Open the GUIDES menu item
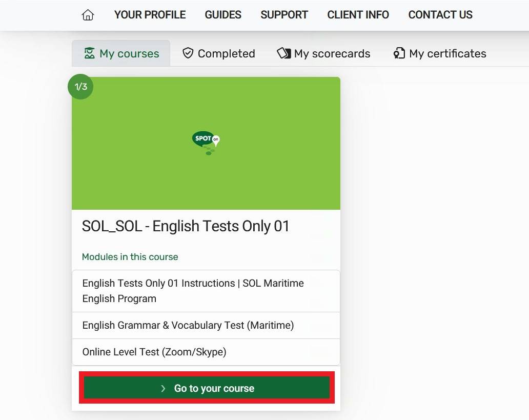Viewport: 529px width, 420px height. point(223,15)
